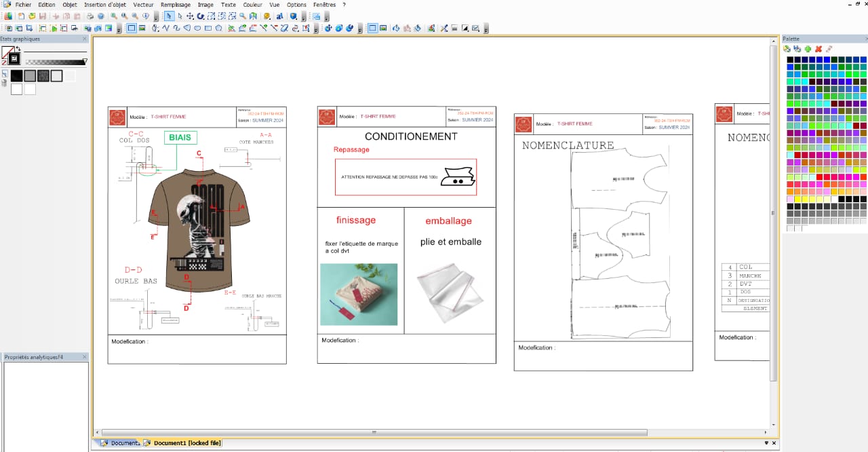Select the pentagon polygon drawing tool

[x=219, y=29]
